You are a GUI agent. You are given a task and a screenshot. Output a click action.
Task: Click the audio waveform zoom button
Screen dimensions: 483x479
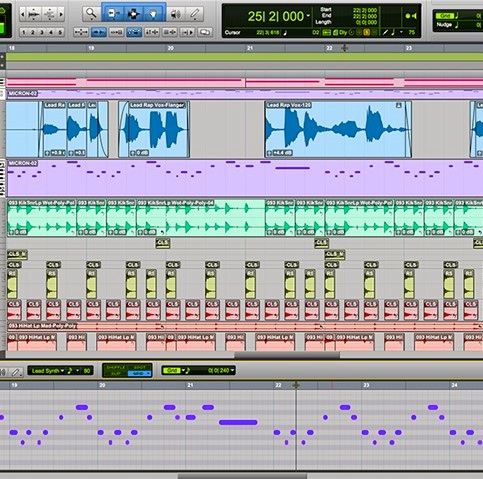tap(34, 14)
